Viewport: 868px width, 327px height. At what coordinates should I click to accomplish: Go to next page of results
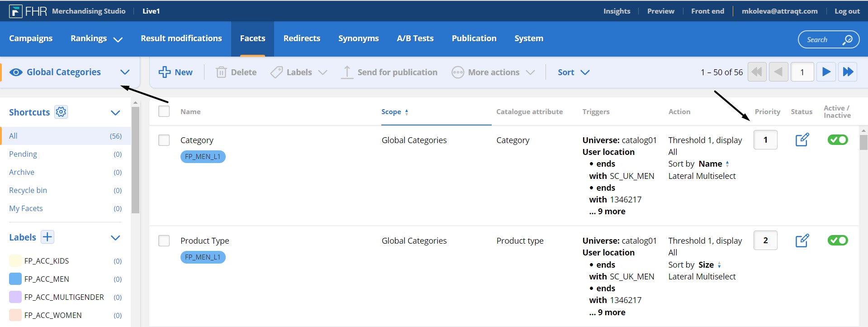pos(826,72)
